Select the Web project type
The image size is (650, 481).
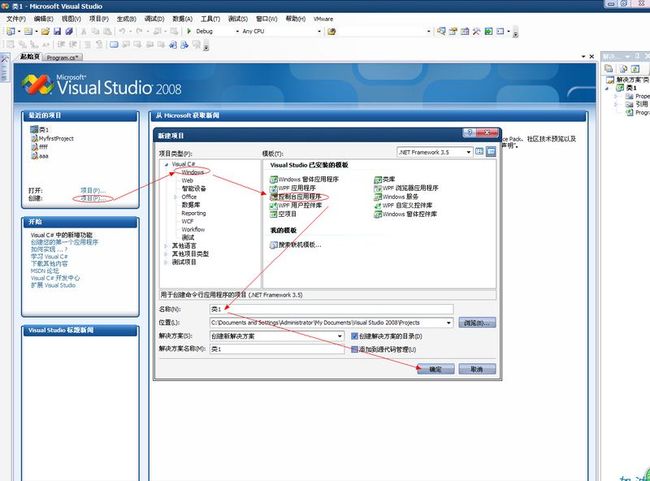(x=187, y=180)
